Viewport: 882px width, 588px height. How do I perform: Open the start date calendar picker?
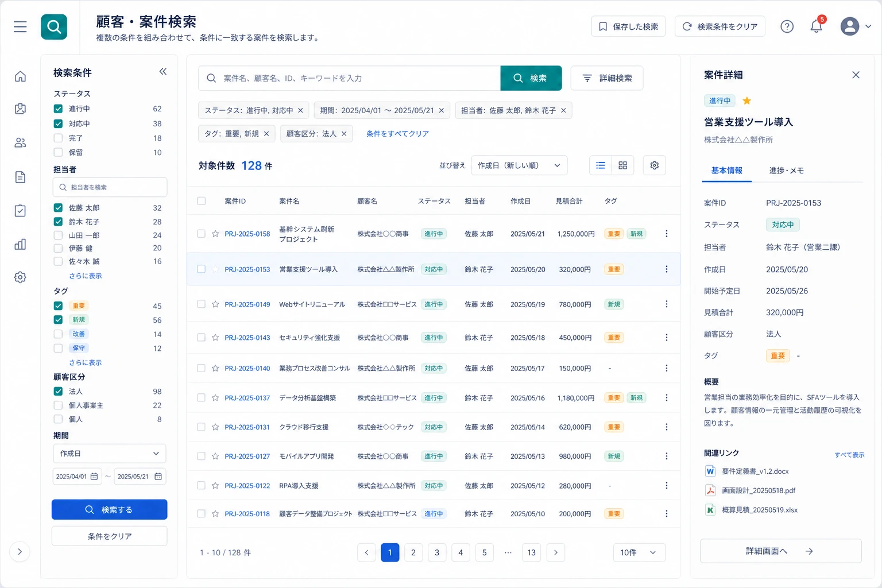pyautogui.click(x=94, y=477)
